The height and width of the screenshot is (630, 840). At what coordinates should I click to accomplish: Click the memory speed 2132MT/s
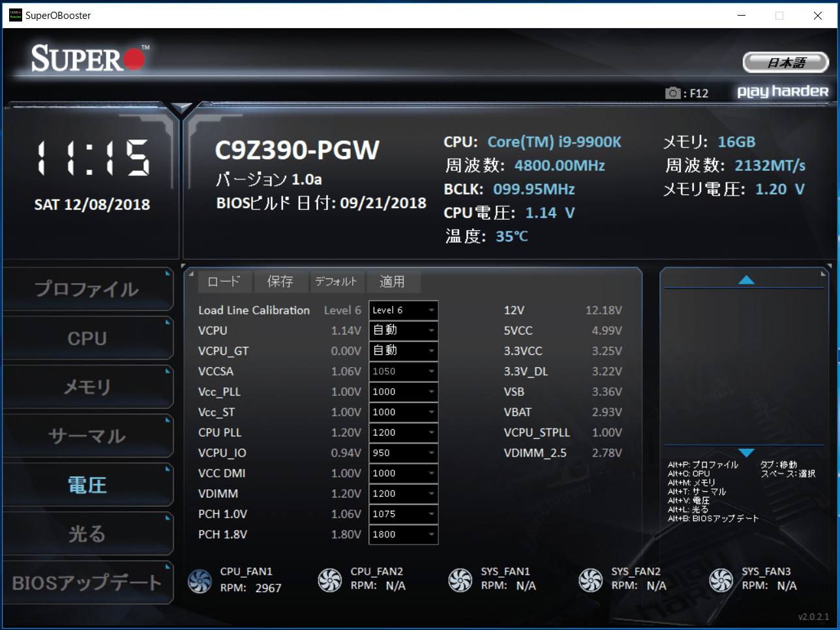point(770,166)
